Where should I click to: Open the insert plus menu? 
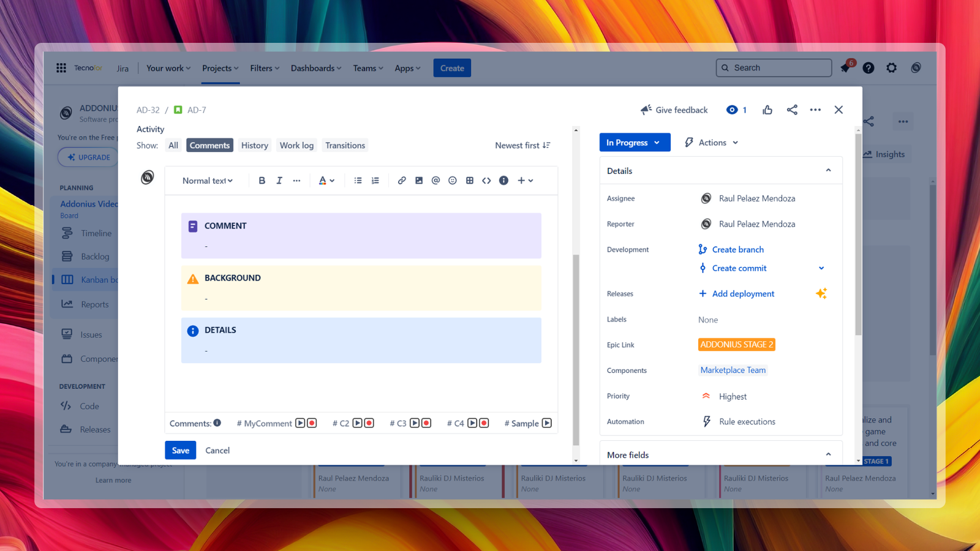tap(526, 181)
